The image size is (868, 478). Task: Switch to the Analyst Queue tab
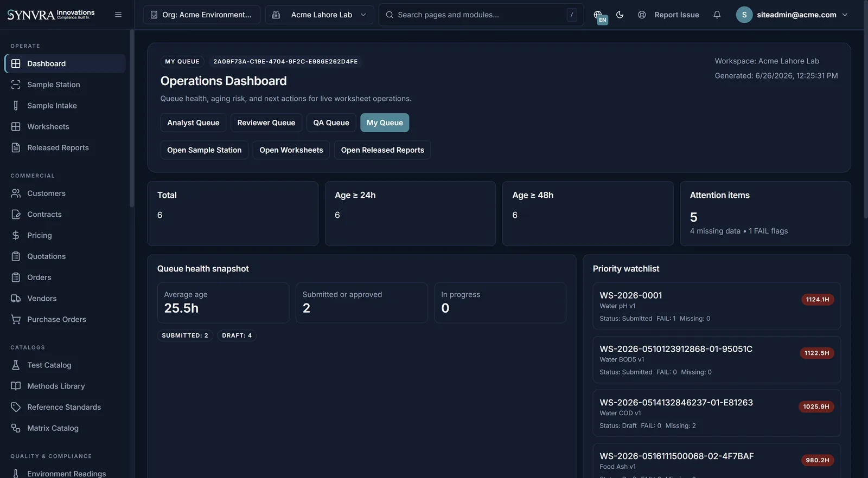[193, 122]
